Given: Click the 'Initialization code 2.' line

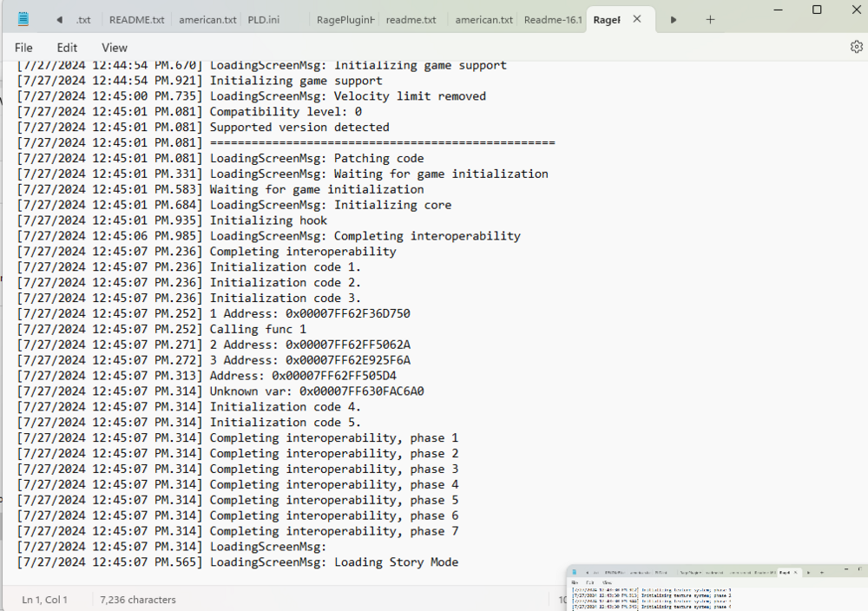Looking at the screenshot, I should (x=188, y=282).
